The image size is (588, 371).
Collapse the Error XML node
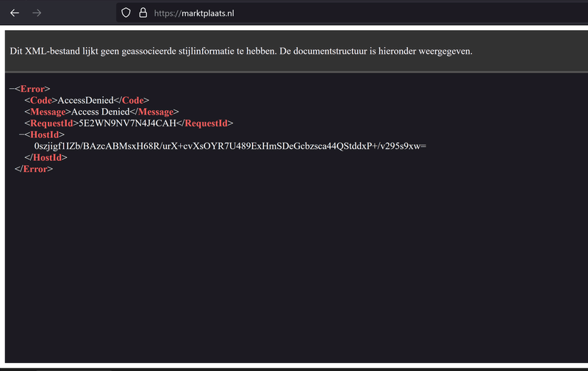[x=12, y=89]
